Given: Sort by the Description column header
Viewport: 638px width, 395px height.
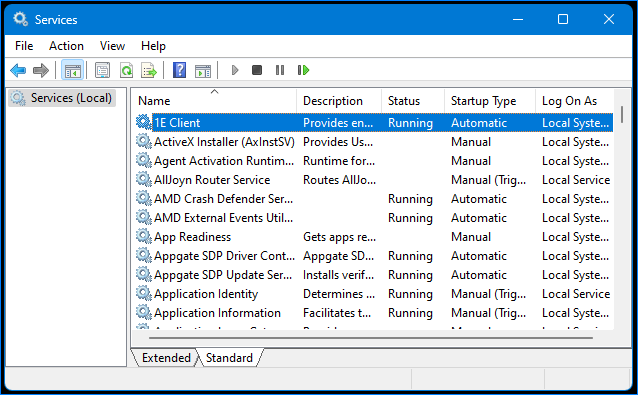Looking at the screenshot, I should click(x=339, y=101).
